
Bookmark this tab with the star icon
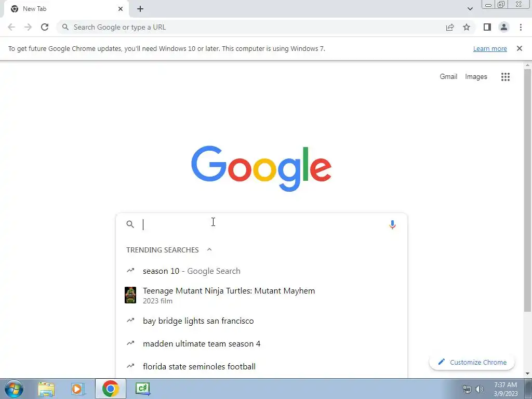coord(467,27)
